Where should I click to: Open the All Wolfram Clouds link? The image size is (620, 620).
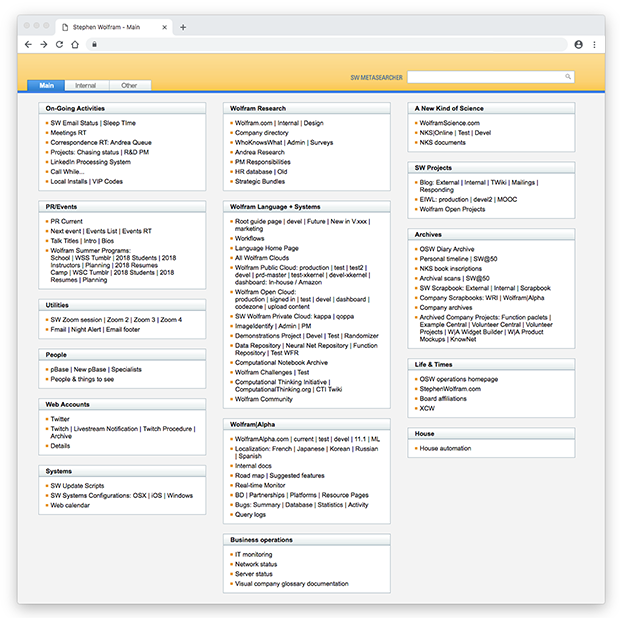point(262,258)
